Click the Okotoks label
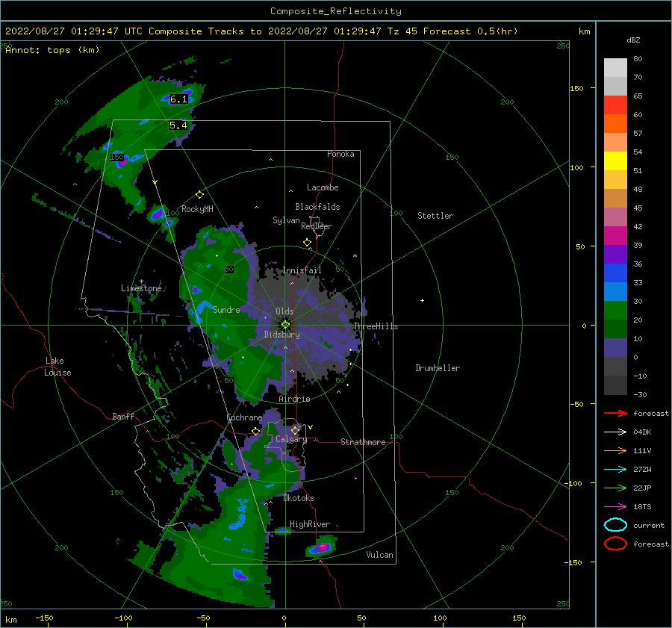Screen dimensions: 672x628 [x=299, y=498]
